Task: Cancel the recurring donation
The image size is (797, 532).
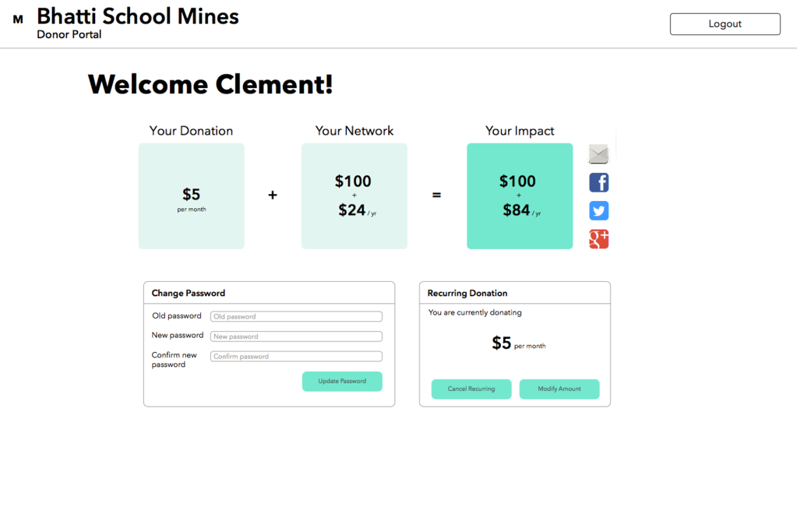Action: click(x=471, y=389)
